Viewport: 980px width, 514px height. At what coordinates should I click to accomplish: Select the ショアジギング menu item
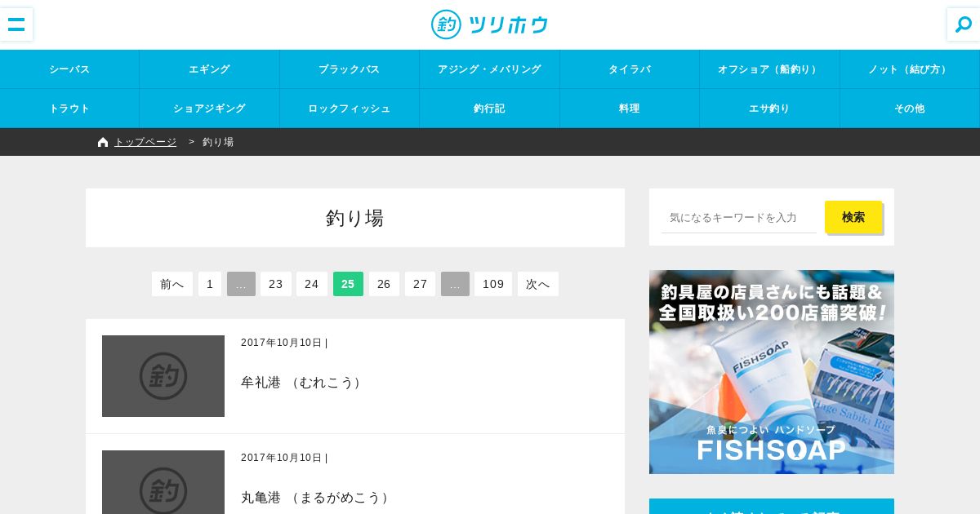tap(209, 109)
